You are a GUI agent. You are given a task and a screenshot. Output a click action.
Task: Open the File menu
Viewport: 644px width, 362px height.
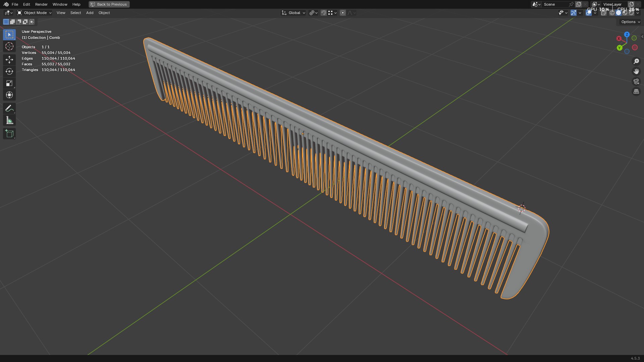click(x=15, y=4)
